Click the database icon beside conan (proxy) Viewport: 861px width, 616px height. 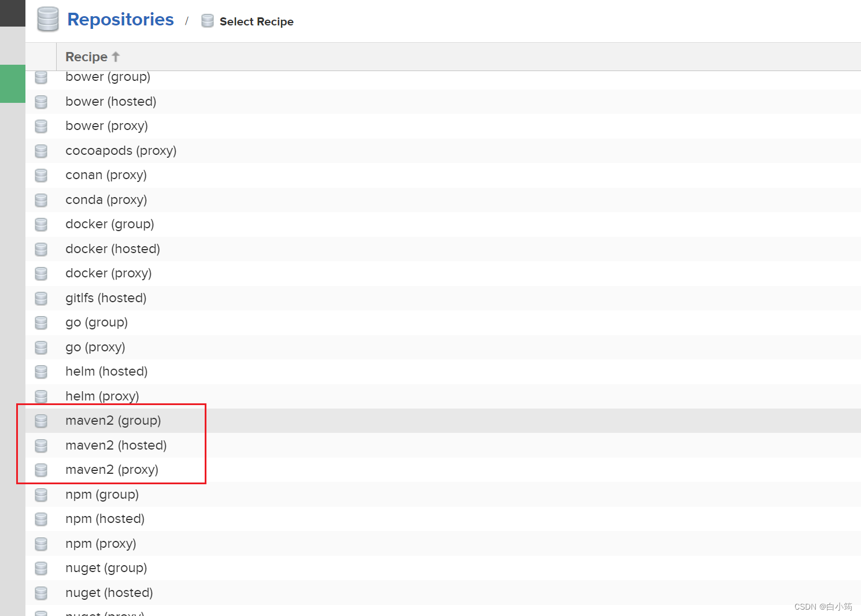pyautogui.click(x=41, y=176)
